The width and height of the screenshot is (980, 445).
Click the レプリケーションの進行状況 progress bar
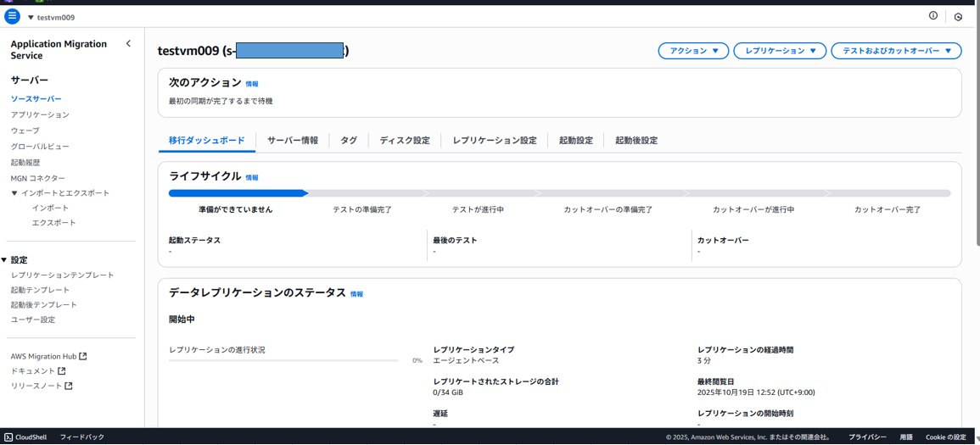pyautogui.click(x=283, y=361)
